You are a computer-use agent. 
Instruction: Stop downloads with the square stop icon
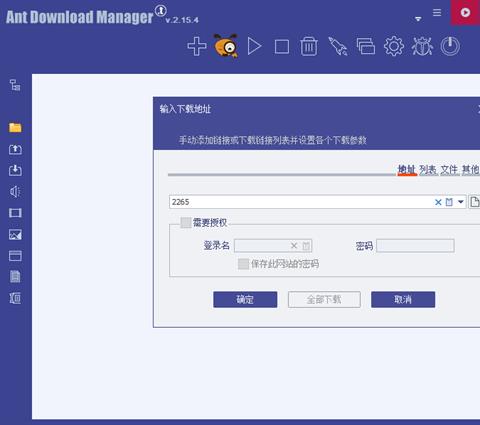point(282,47)
